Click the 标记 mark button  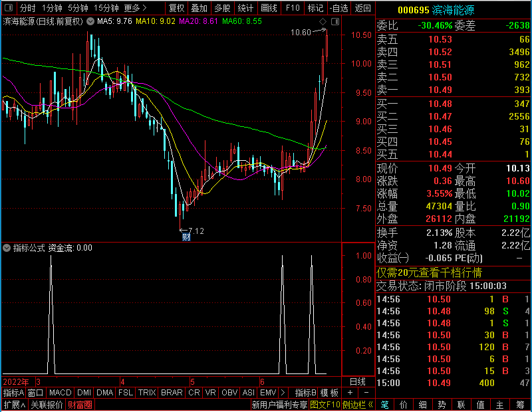coord(315,8)
